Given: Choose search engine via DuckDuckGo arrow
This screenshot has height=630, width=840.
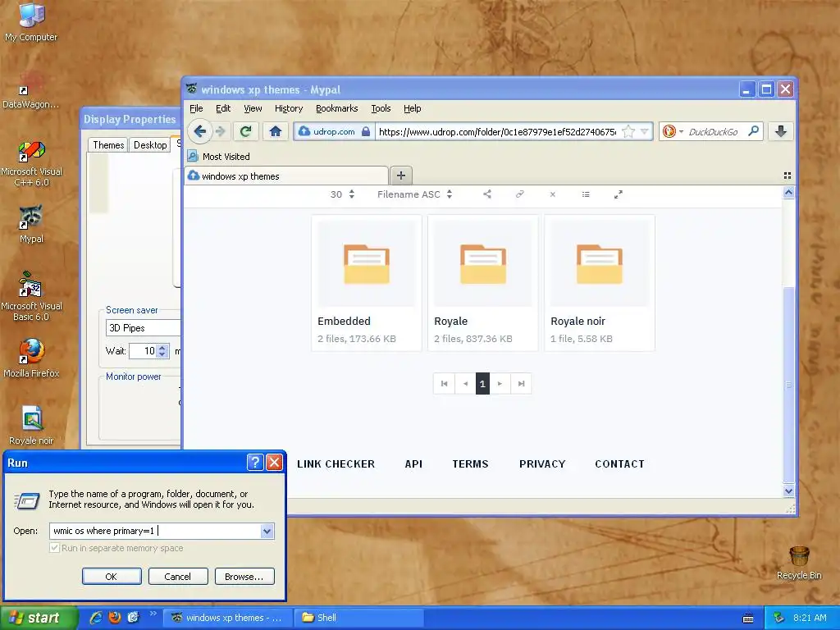Looking at the screenshot, I should tap(681, 131).
